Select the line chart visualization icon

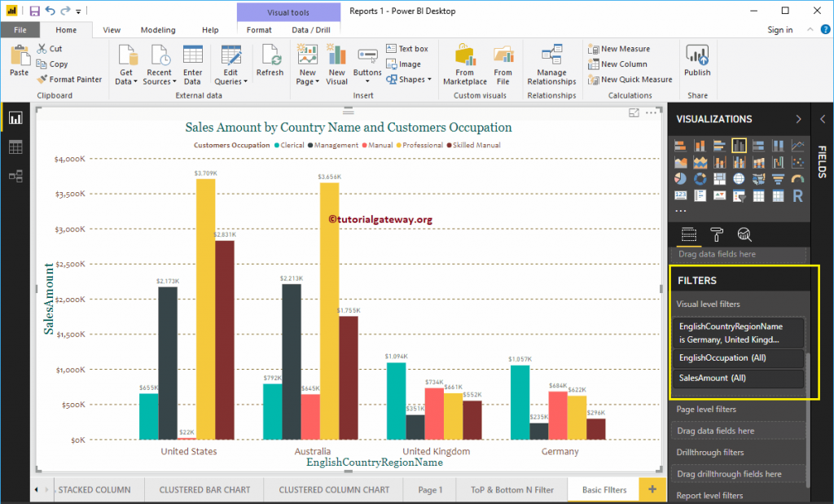point(797,145)
